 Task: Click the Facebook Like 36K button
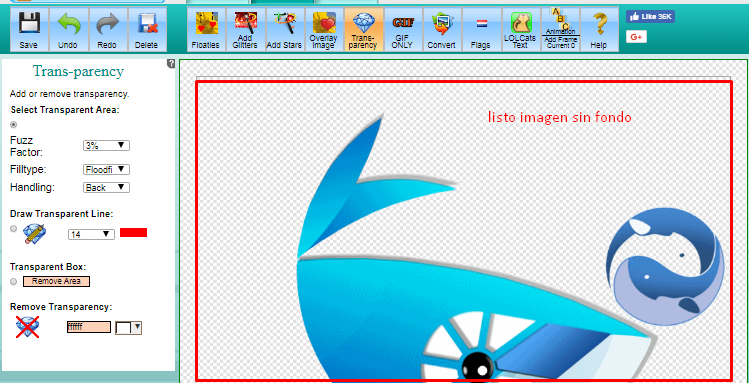[x=650, y=17]
